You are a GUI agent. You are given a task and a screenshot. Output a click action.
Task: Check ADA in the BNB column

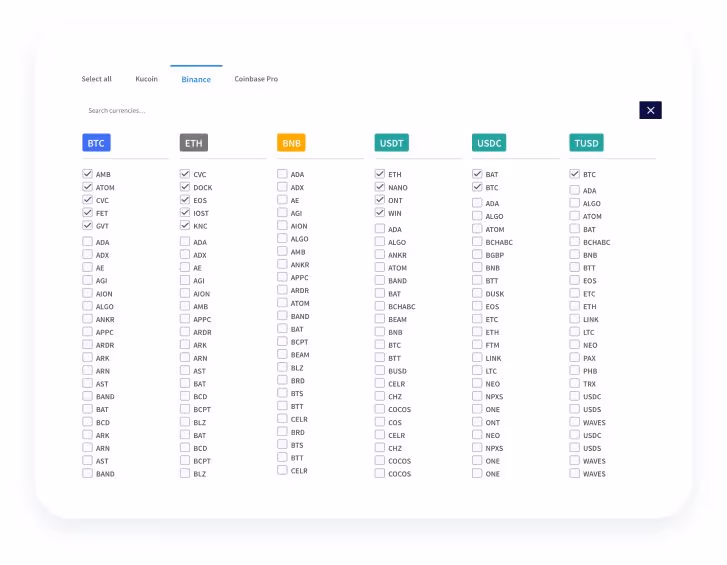point(282,174)
